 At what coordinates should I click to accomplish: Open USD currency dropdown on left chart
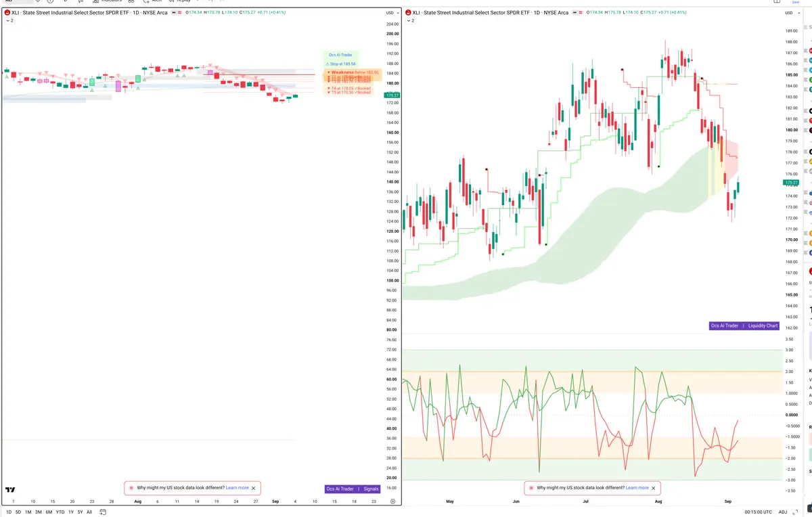[391, 13]
